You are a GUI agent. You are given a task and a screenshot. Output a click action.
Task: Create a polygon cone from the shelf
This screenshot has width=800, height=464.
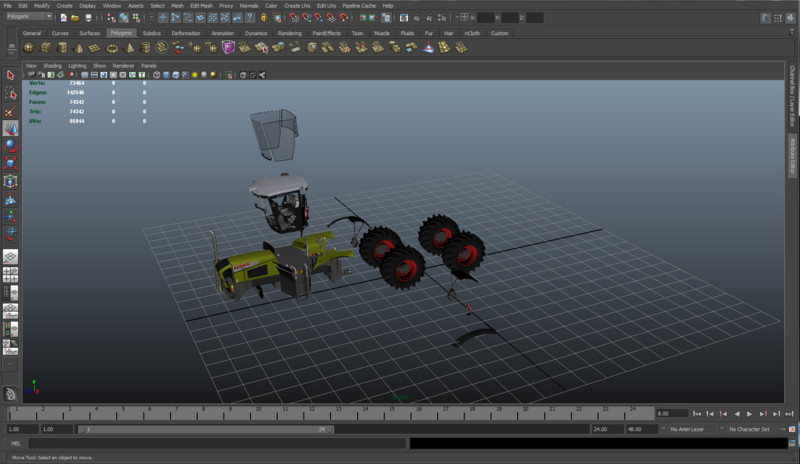pos(79,47)
